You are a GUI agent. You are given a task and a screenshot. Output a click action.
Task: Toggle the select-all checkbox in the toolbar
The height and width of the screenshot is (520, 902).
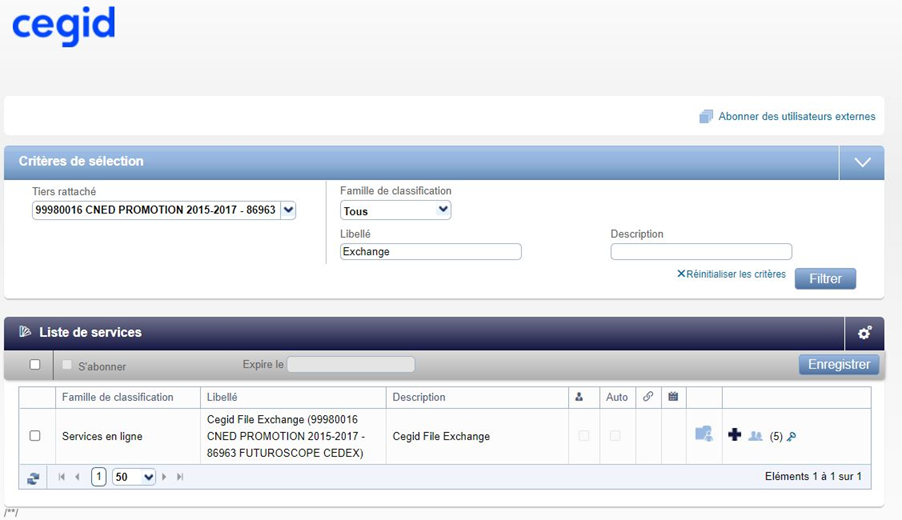click(35, 365)
